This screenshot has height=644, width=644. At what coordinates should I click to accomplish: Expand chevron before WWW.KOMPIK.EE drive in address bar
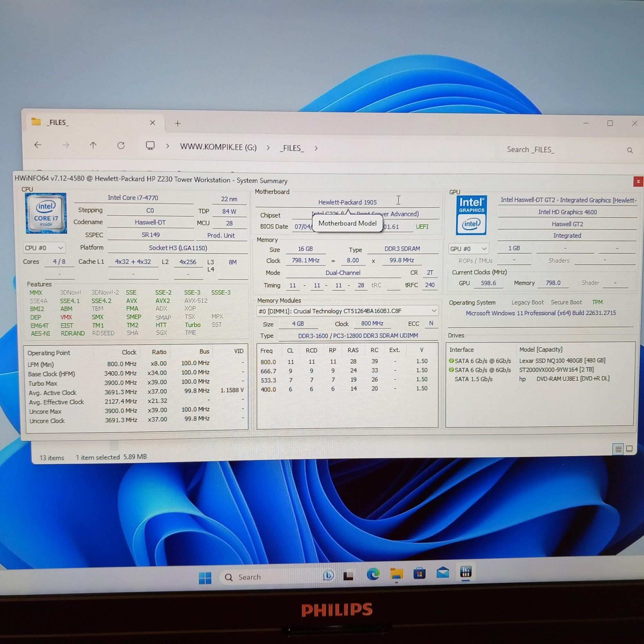(168, 146)
